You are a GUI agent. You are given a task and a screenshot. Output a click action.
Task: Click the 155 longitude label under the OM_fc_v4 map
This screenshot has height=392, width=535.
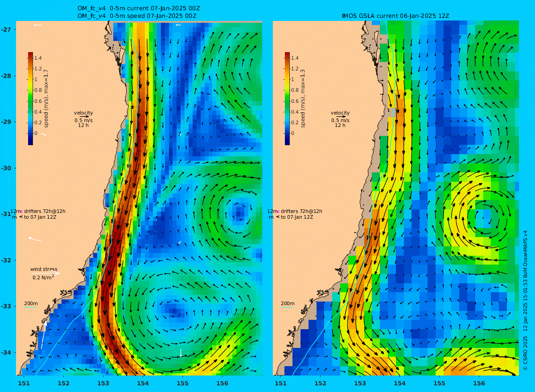182,383
